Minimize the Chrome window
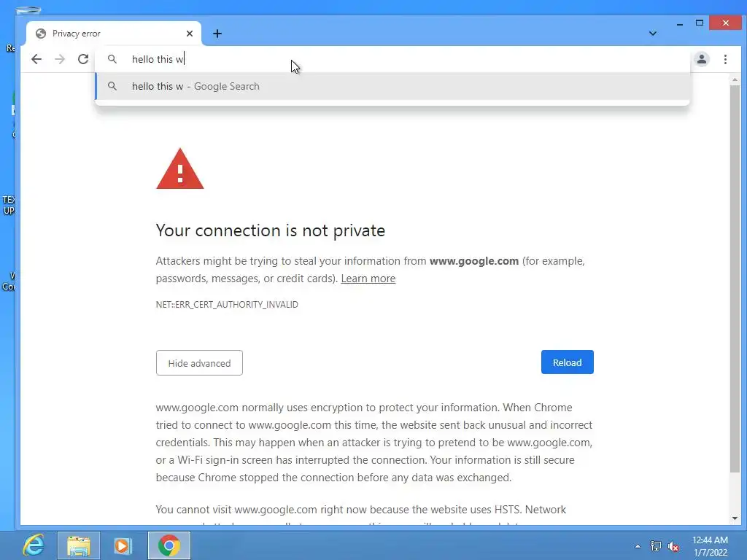Viewport: 747px width, 560px height. [x=680, y=23]
